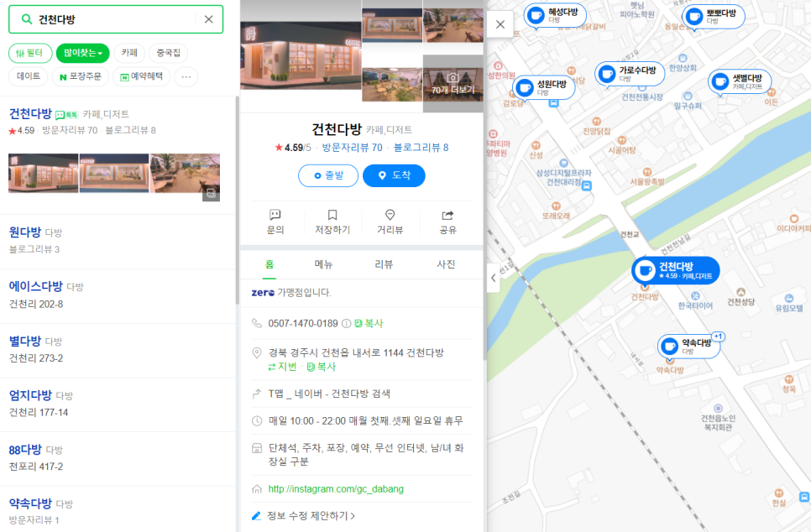Click the 건천성당 map icon
811x532 pixels.
(740, 293)
